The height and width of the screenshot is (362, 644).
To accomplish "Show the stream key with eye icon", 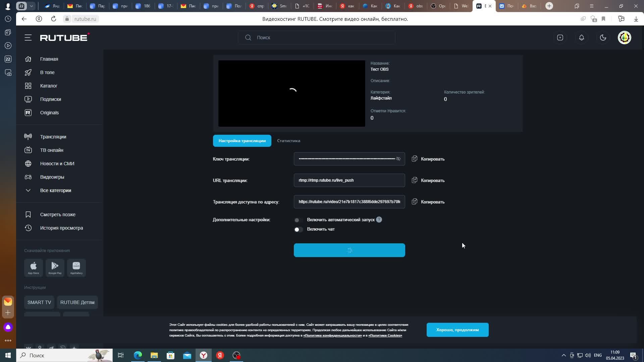I will point(398,159).
